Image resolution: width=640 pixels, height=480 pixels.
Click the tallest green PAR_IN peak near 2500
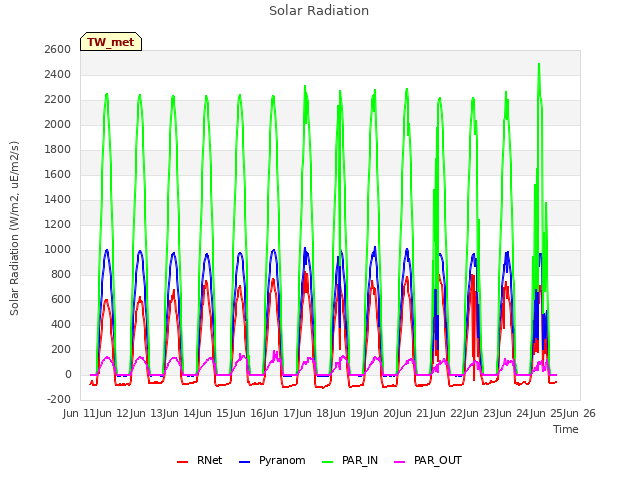[539, 64]
